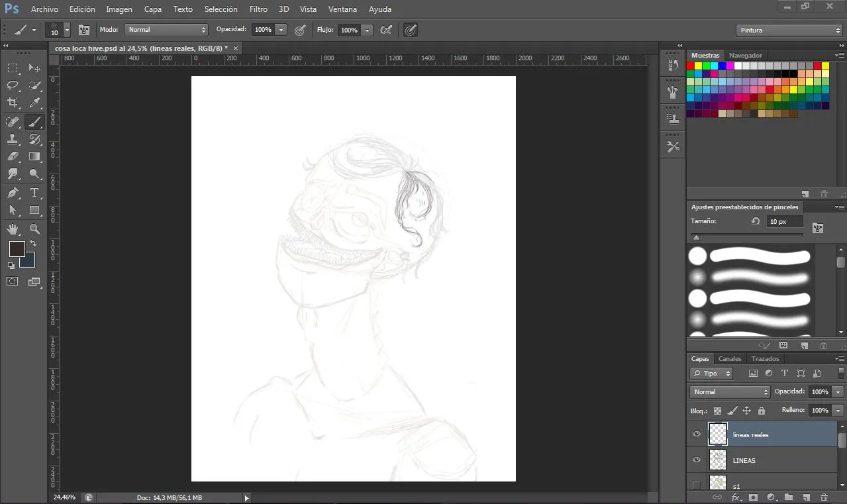The image size is (847, 504).
Task: Select the Quick Selection tool
Action: click(x=34, y=85)
